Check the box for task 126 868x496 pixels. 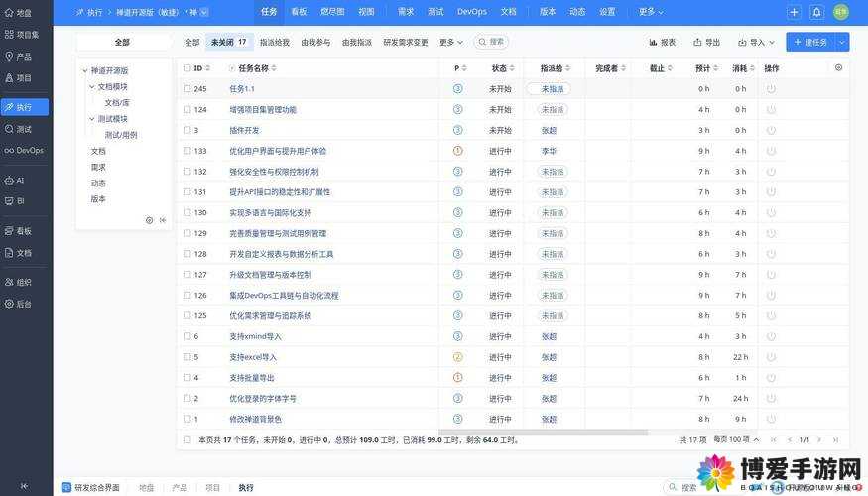187,295
